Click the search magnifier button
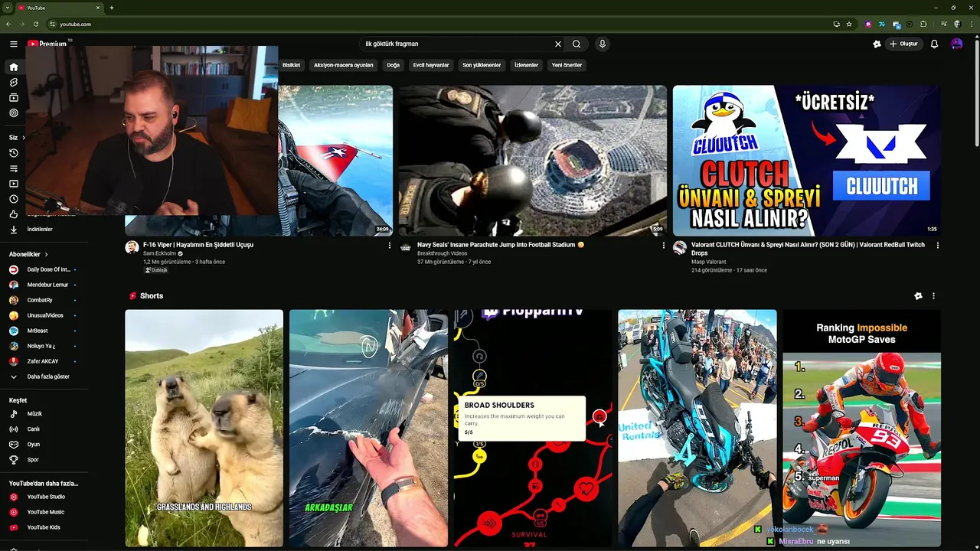The height and width of the screenshot is (551, 980). click(577, 44)
